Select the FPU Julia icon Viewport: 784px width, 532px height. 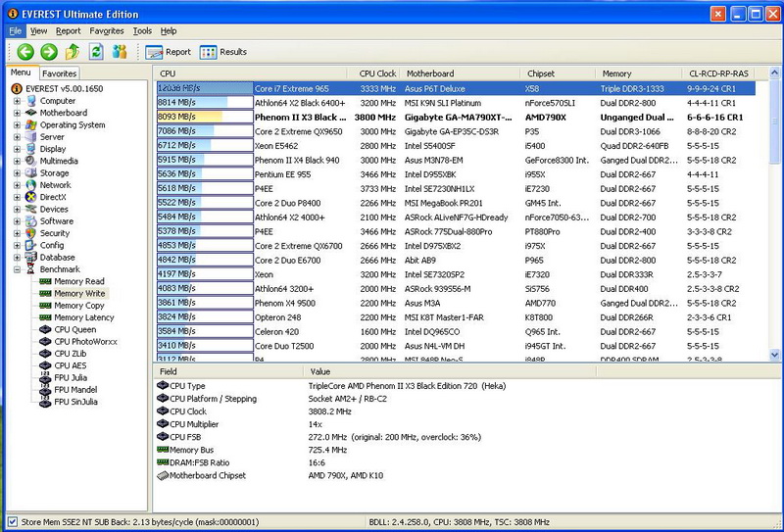(x=45, y=377)
